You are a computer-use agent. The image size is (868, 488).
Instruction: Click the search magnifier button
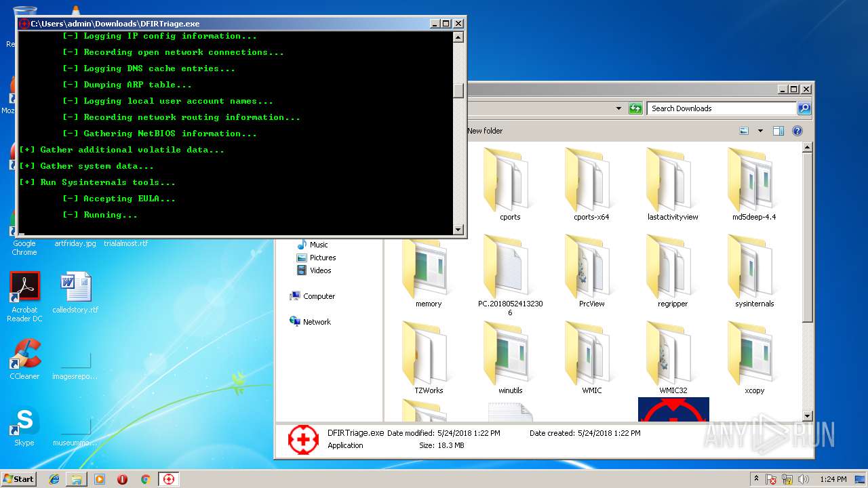tap(804, 108)
